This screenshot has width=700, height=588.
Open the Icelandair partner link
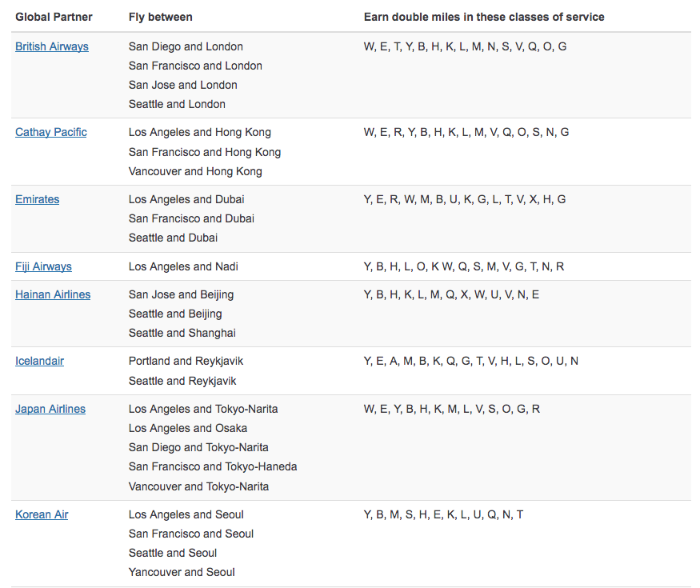[39, 361]
